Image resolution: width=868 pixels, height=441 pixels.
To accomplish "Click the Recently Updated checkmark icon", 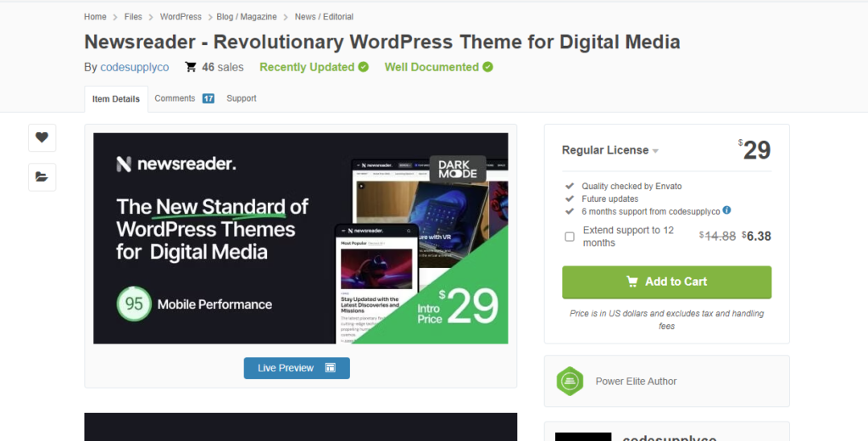I will pos(364,67).
